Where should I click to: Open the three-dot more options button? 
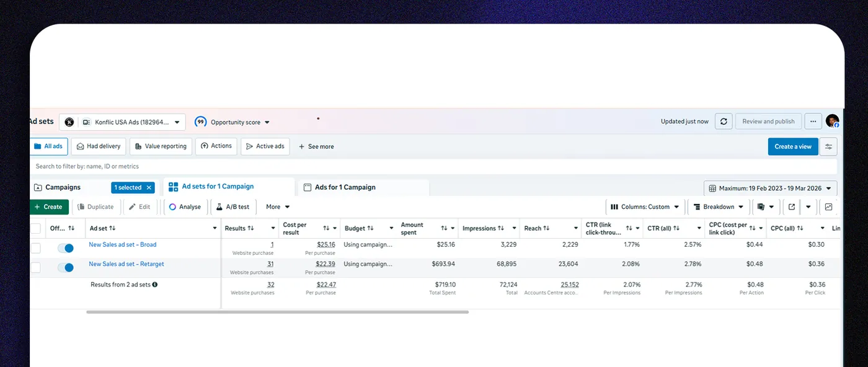pyautogui.click(x=813, y=122)
